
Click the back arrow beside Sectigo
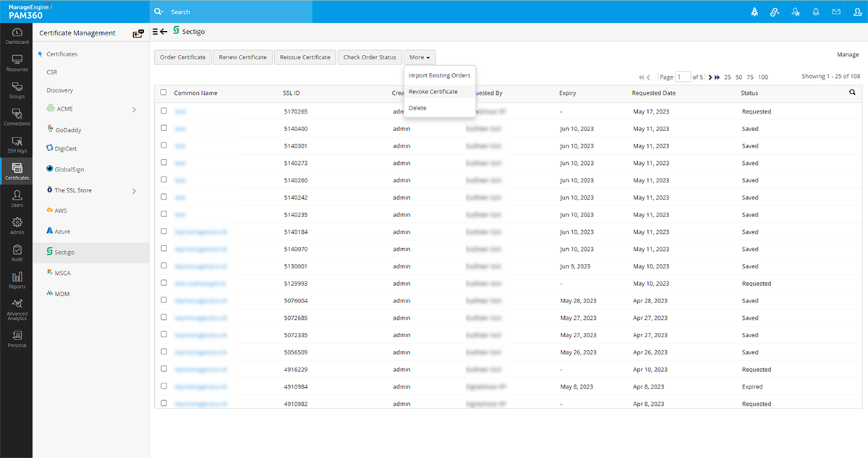(163, 32)
